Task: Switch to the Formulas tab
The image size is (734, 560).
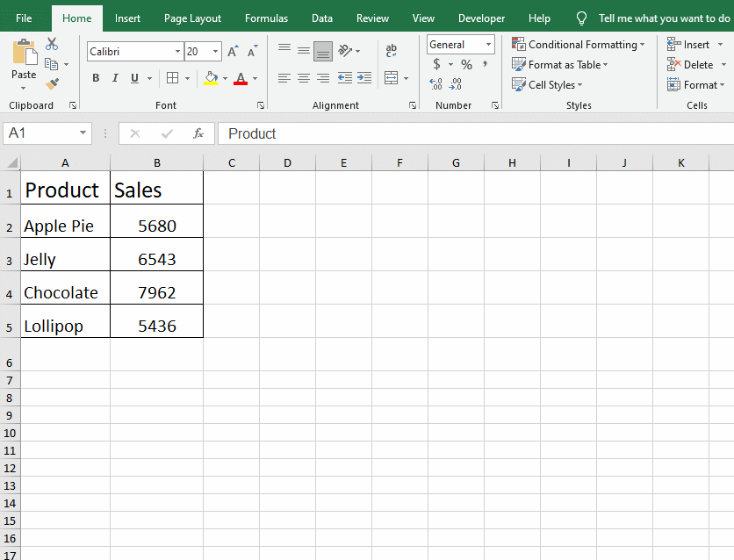Action: 266,18
